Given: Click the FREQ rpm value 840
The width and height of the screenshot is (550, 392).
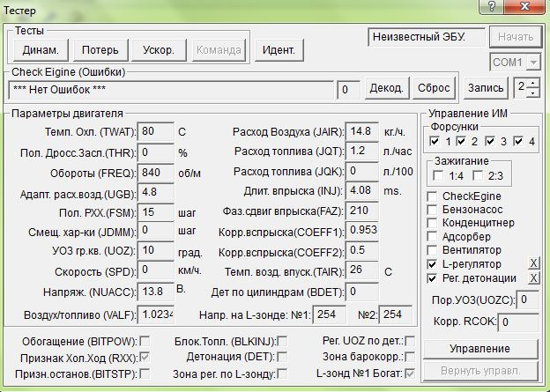Looking at the screenshot, I should coord(156,173).
